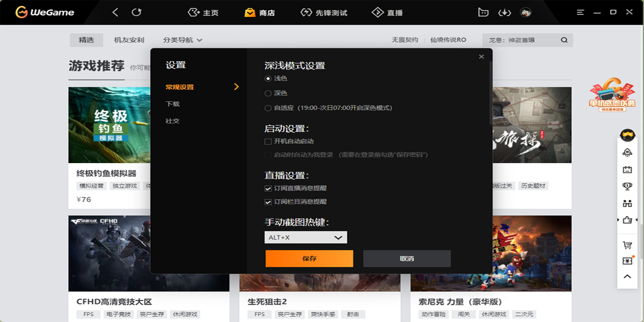Viewport: 644px width, 322px height.
Task: Click the main page scrollbar
Action: coord(641,241)
